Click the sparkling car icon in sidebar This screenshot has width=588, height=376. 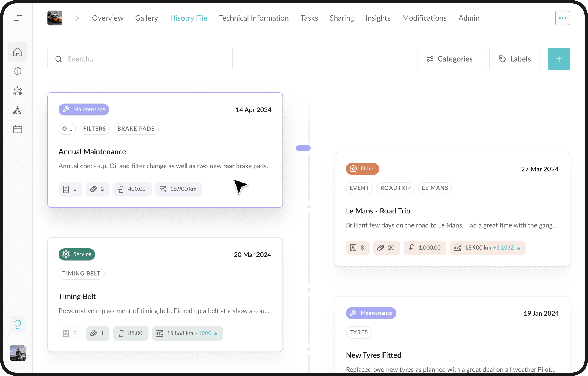[18, 91]
